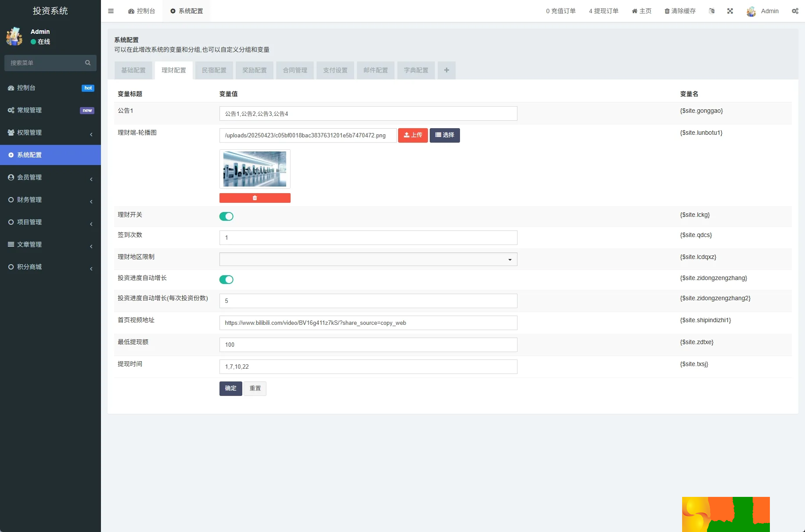
Task: Click the language translate icon in header
Action: coord(712,11)
